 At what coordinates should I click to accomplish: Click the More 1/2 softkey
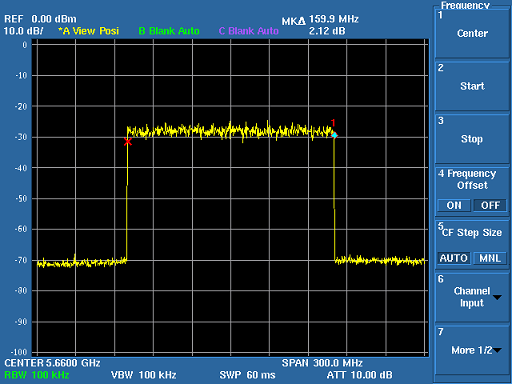click(472, 350)
